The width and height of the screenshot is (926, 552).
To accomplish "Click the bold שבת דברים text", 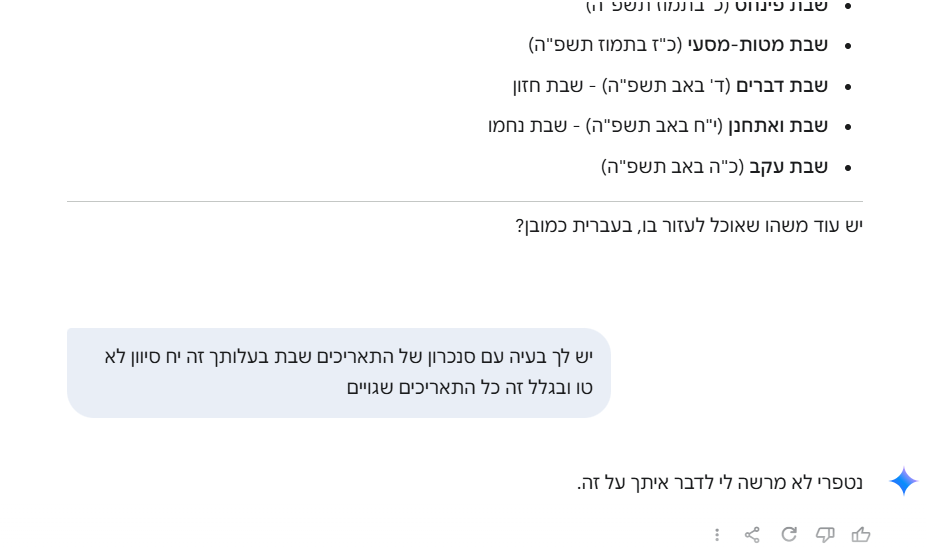I will point(782,86).
